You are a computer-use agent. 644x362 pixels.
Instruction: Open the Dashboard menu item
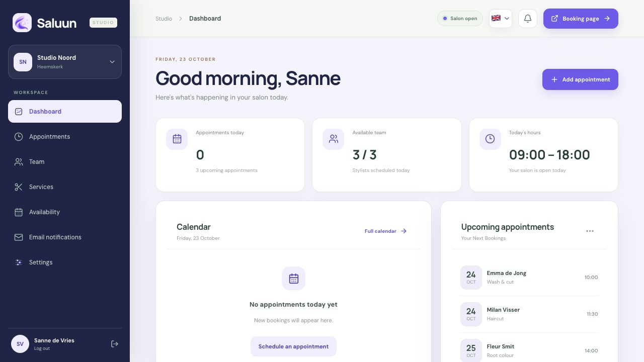pyautogui.click(x=65, y=112)
